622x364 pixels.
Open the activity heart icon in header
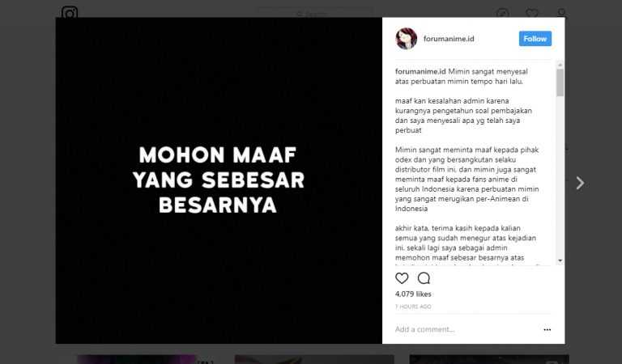532,14
